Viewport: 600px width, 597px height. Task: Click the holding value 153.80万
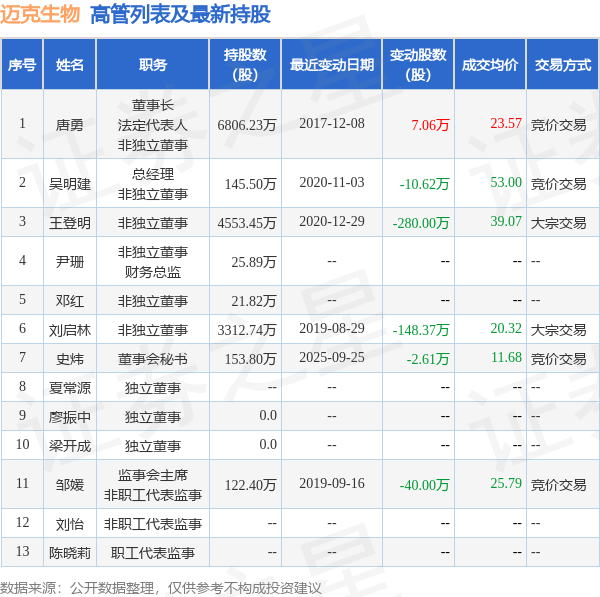click(x=250, y=359)
